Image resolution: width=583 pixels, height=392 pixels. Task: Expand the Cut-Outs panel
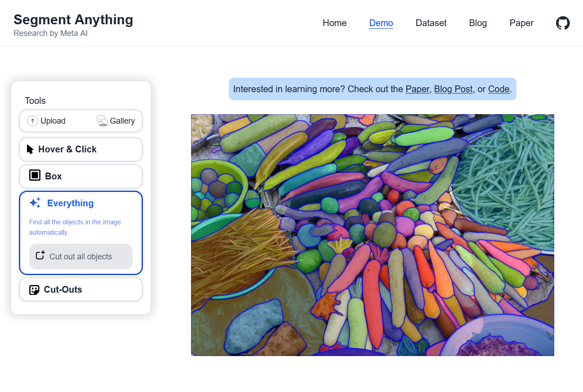[x=81, y=290]
